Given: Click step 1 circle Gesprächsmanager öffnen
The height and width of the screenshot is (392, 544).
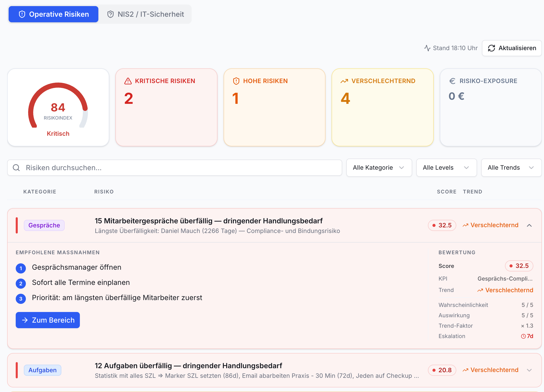Looking at the screenshot, I should [21, 268].
